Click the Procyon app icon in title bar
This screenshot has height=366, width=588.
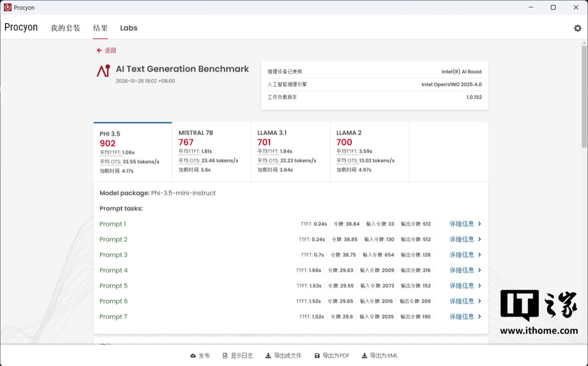7,7
